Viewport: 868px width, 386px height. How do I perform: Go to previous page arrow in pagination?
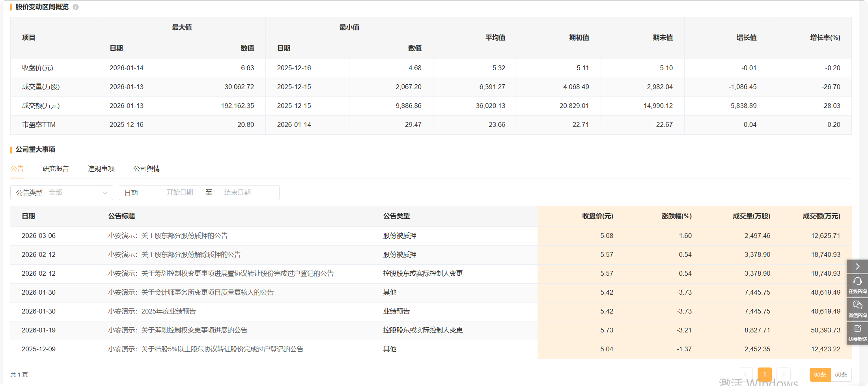pyautogui.click(x=745, y=375)
